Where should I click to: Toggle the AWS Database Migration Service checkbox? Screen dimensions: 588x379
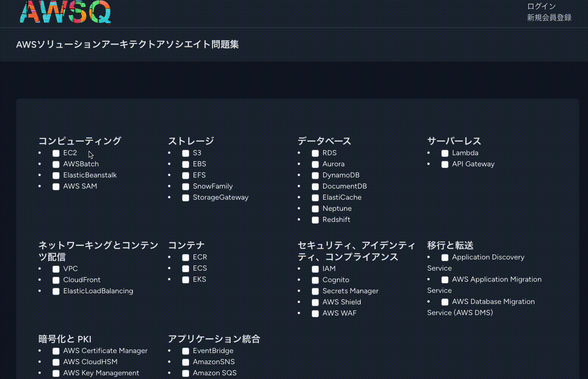[445, 302]
